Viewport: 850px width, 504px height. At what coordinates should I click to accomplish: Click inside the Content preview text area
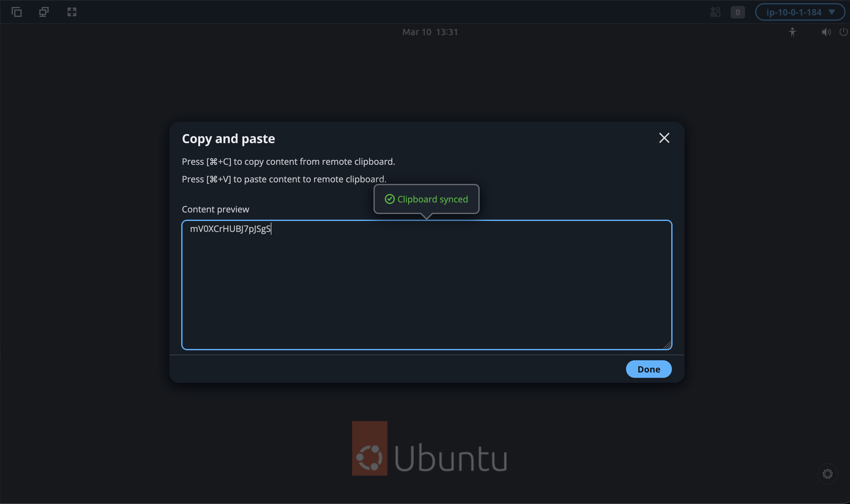[x=427, y=289]
